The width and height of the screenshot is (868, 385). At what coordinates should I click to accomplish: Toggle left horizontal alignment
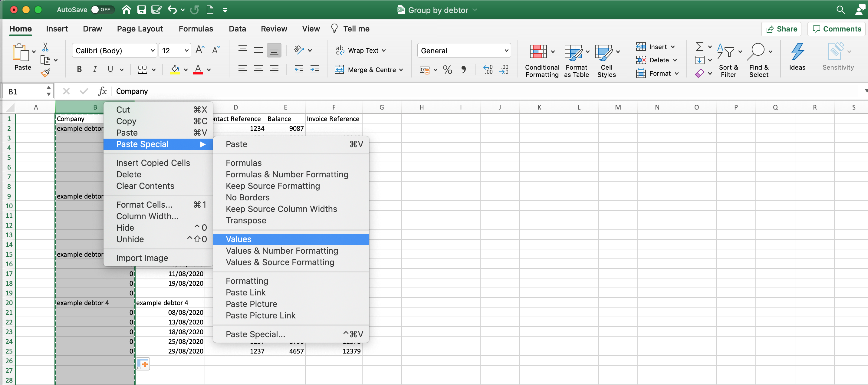click(242, 70)
